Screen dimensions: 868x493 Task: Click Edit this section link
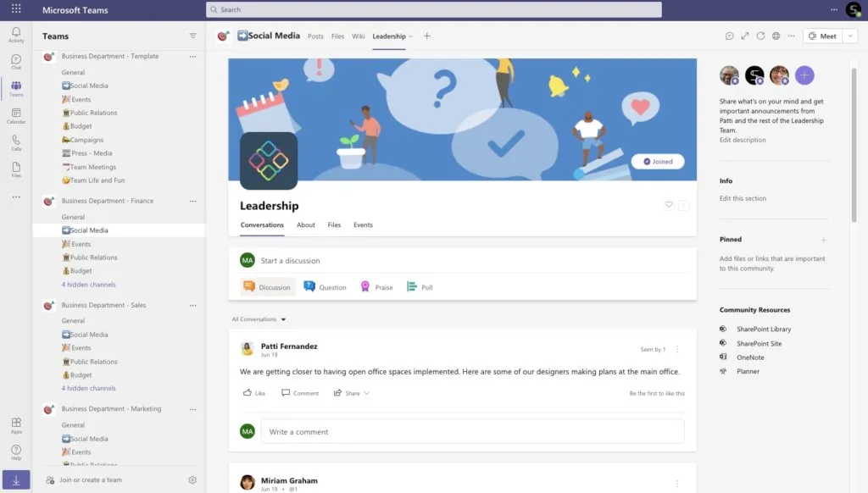point(743,198)
